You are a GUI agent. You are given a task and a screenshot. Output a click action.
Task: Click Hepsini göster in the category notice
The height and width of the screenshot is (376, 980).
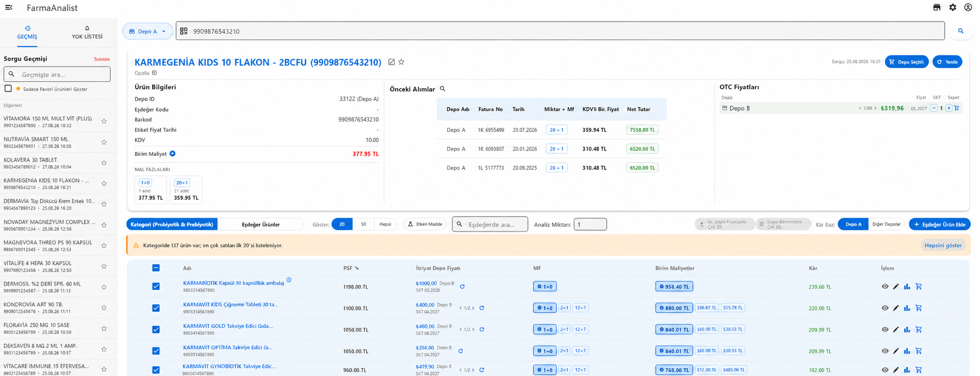(x=943, y=245)
